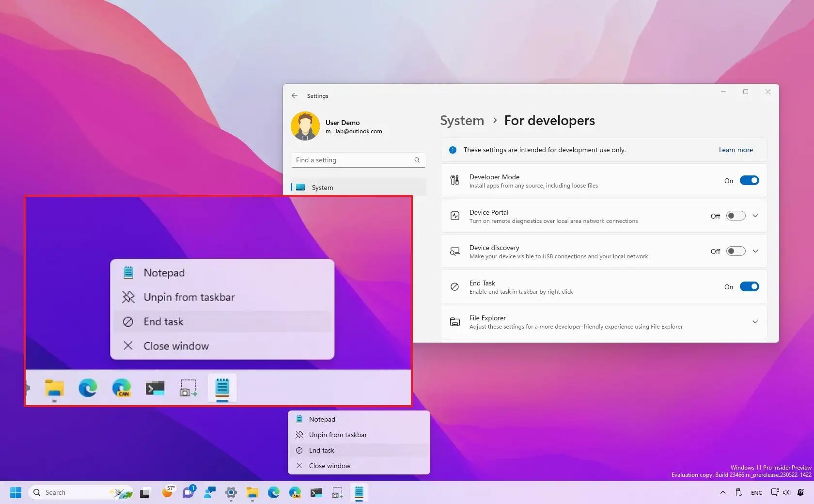
Task: Open the blue people-chat app on the taskbar
Action: (210, 493)
